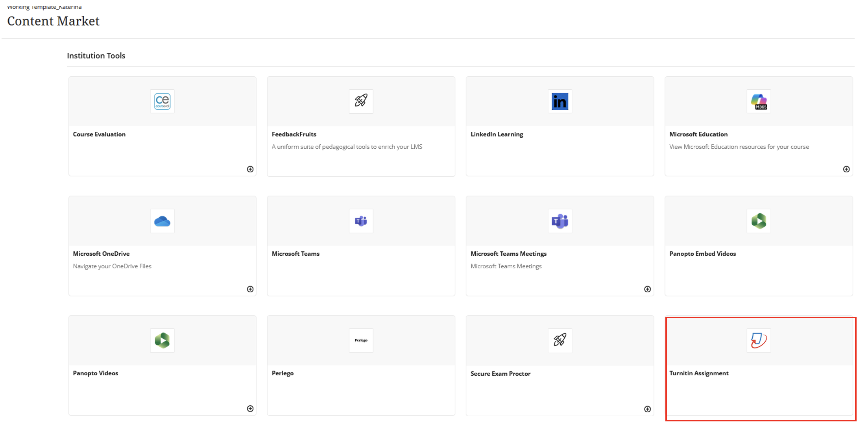Select the Microsoft Education M365 icon
This screenshot has width=868, height=432.
(x=759, y=102)
